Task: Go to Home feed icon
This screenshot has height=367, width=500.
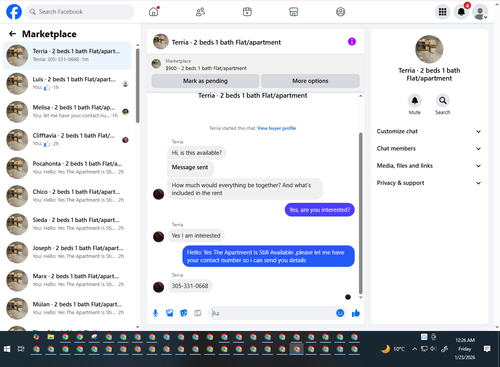Action: tap(154, 12)
